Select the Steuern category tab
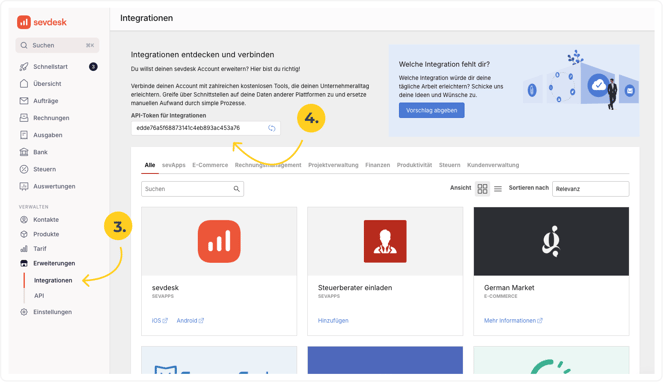The image size is (670, 388). coord(450,165)
